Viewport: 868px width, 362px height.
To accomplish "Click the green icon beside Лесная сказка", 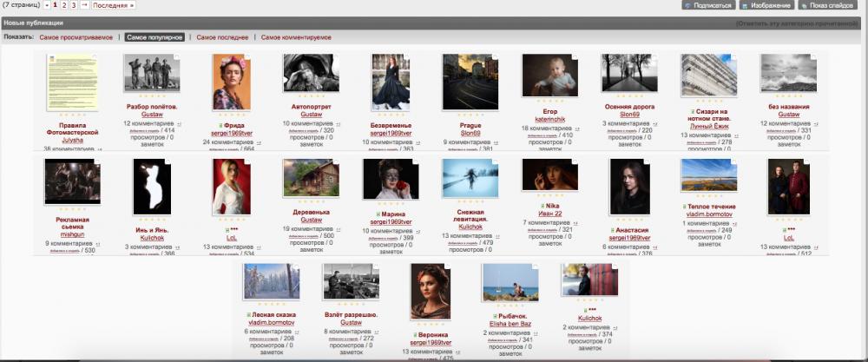I will pos(248,315).
